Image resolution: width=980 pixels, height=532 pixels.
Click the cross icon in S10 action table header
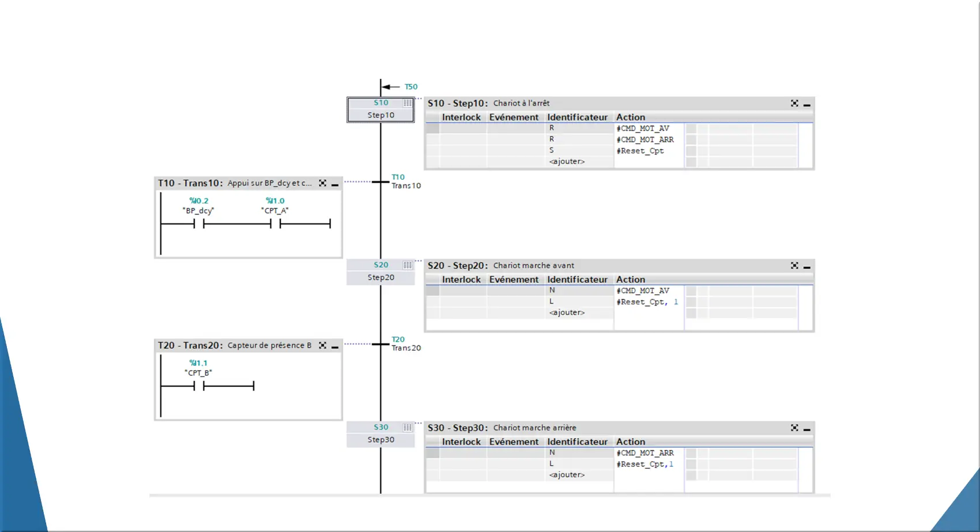point(794,103)
